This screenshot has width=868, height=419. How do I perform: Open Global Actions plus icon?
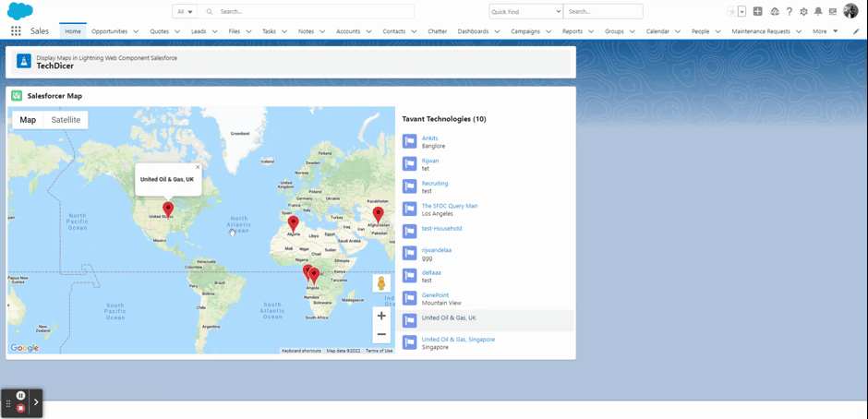point(758,12)
